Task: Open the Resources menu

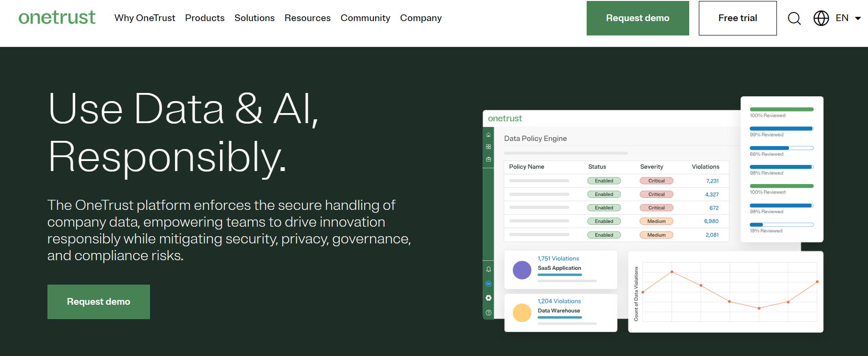Action: pos(308,18)
